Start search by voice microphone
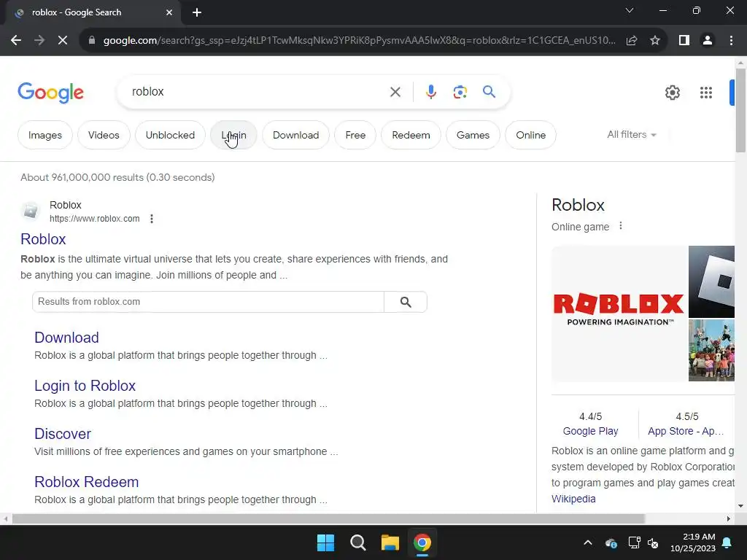747x560 pixels. click(431, 92)
